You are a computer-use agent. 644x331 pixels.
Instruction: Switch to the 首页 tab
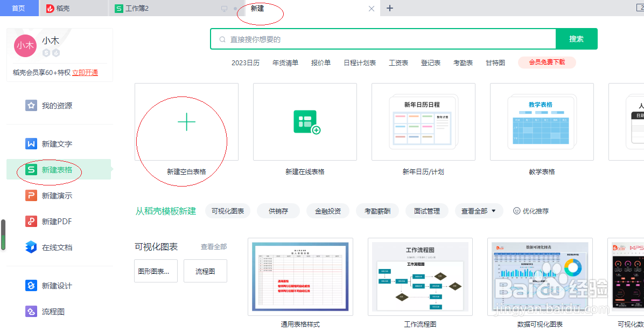[18, 8]
